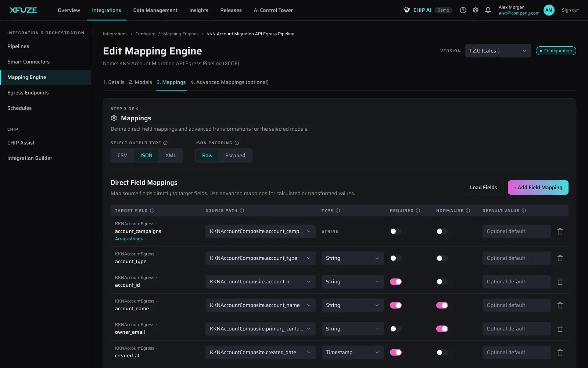Delete the account_campaigns mapping row
This screenshot has width=588, height=368.
click(560, 231)
